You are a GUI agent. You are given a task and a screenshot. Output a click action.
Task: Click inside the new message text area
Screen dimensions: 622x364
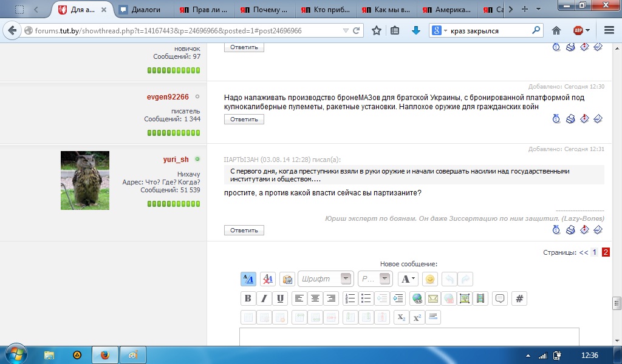coord(409,337)
